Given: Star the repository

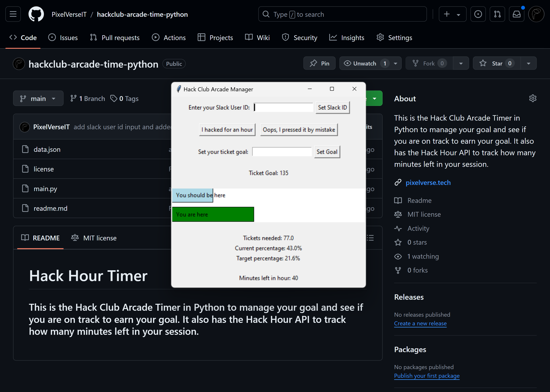Looking at the screenshot, I should (497, 63).
